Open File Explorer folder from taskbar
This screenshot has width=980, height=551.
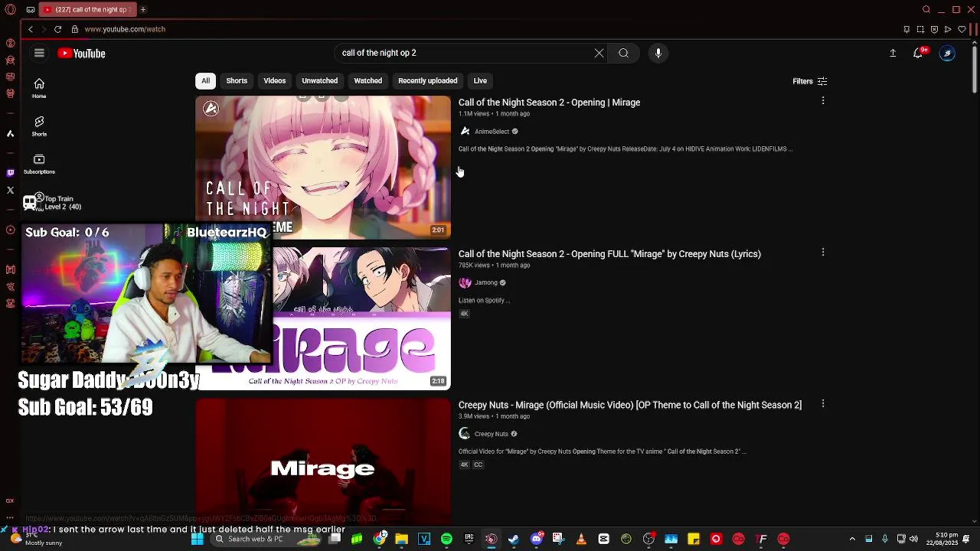401,539
